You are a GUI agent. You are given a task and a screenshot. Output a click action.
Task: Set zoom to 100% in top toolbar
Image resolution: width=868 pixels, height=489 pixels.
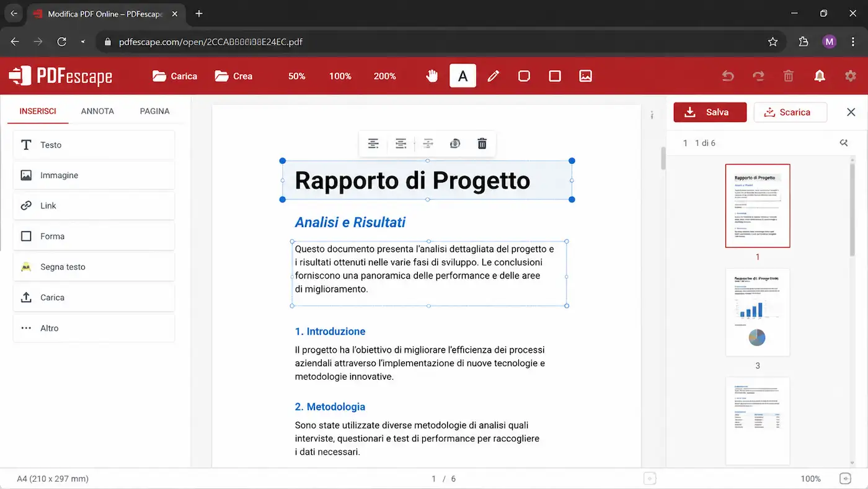coord(340,76)
